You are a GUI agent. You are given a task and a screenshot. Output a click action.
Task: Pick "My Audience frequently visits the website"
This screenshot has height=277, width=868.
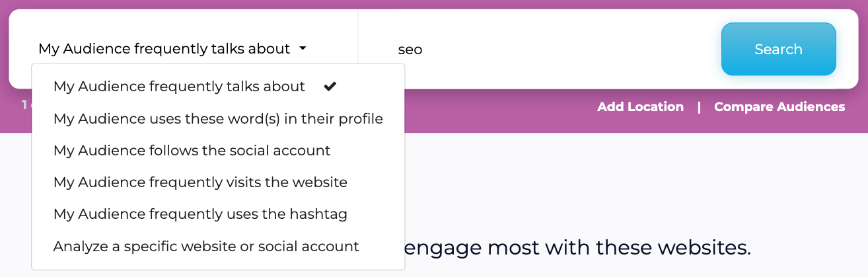tap(200, 182)
